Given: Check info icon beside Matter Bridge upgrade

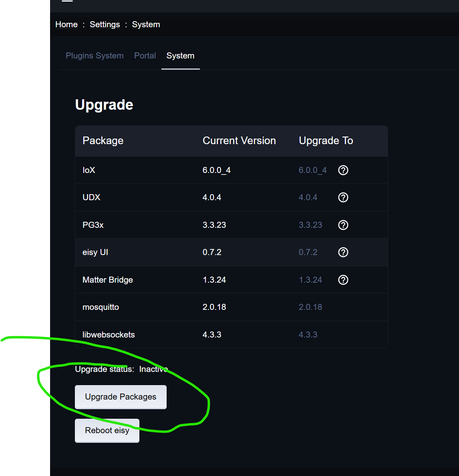Looking at the screenshot, I should [x=343, y=279].
